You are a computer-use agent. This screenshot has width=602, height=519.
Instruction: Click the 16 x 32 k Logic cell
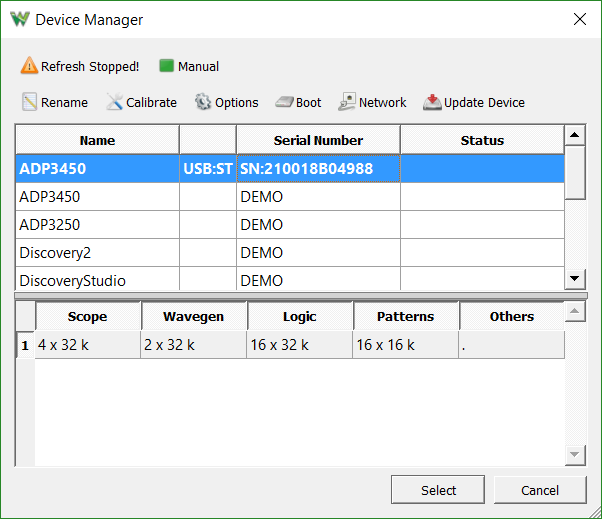pos(300,345)
